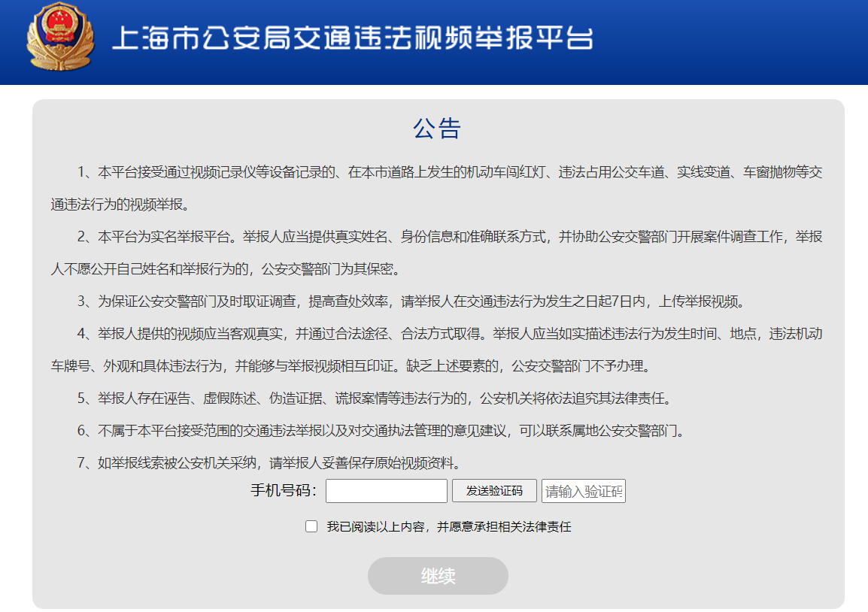This screenshot has width=868, height=612.
Task: Click the 公告 announcement heading
Action: [x=437, y=129]
